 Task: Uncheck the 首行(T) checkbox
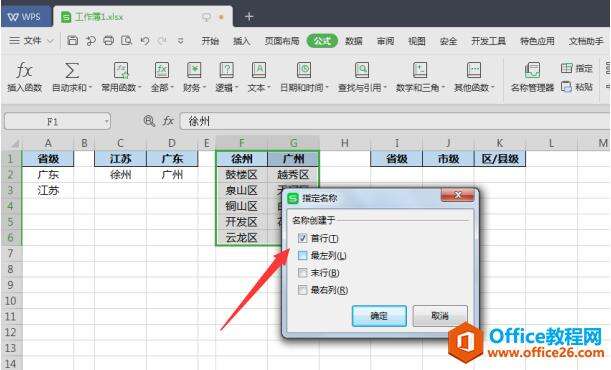coord(302,238)
